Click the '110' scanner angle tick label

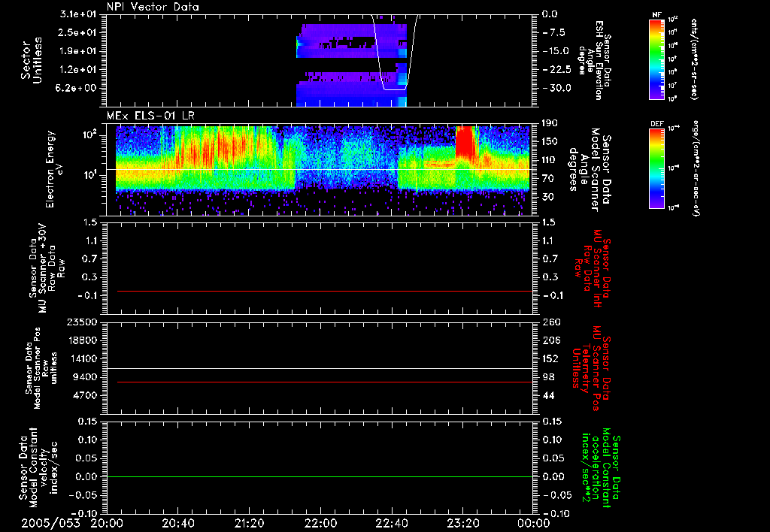coord(550,160)
